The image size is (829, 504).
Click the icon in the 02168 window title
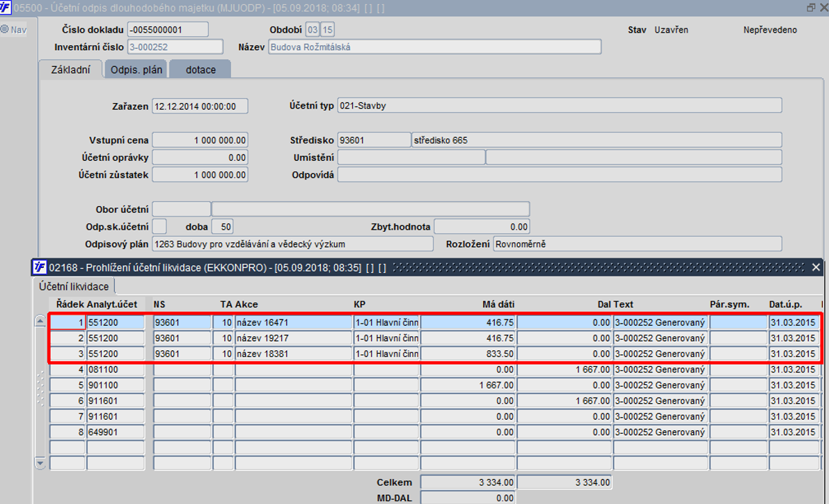40,267
